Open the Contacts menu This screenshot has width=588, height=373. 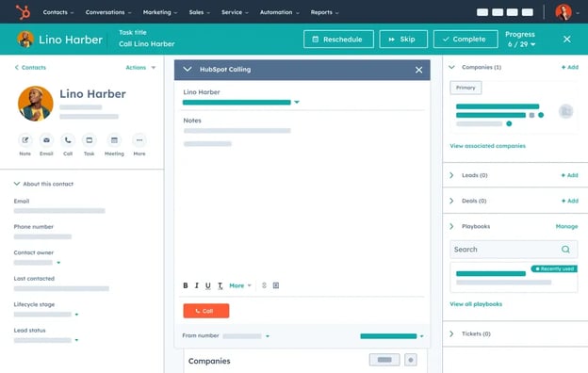point(58,12)
